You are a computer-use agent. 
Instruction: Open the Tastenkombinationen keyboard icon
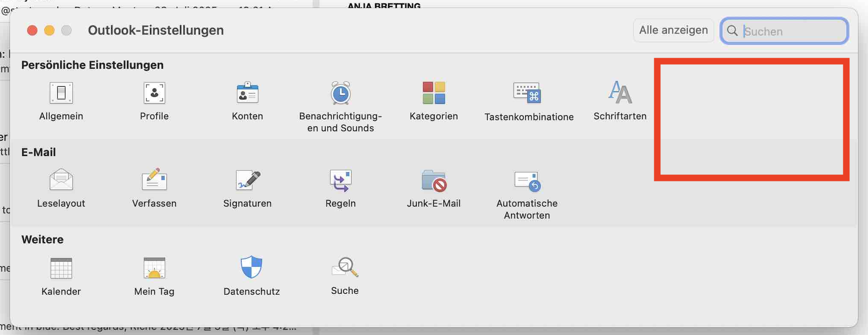527,93
